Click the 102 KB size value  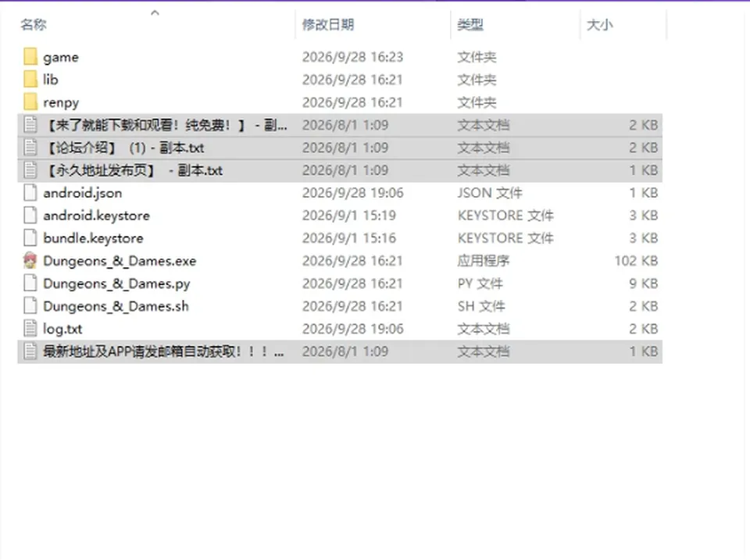(x=636, y=261)
